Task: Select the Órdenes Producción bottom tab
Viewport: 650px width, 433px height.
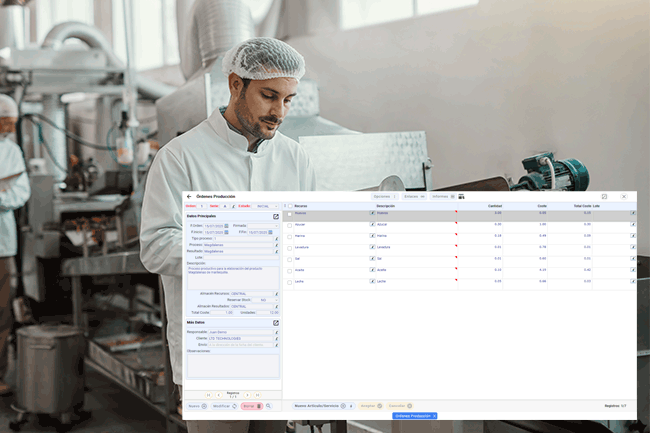Action: coord(413,415)
